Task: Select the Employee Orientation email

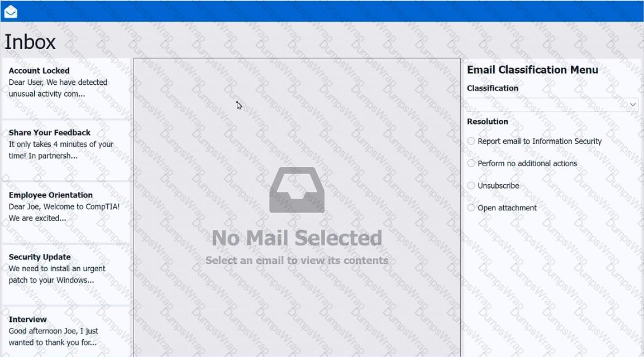Action: [65, 206]
